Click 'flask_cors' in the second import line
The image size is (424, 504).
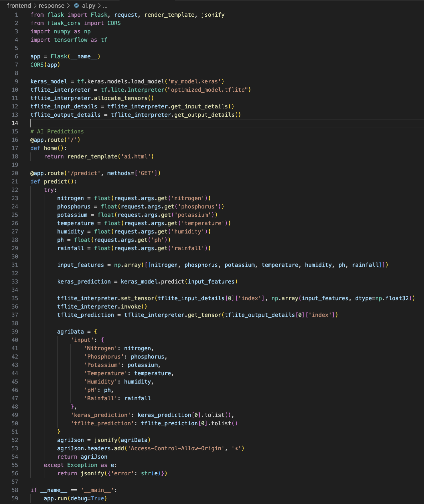[64, 23]
